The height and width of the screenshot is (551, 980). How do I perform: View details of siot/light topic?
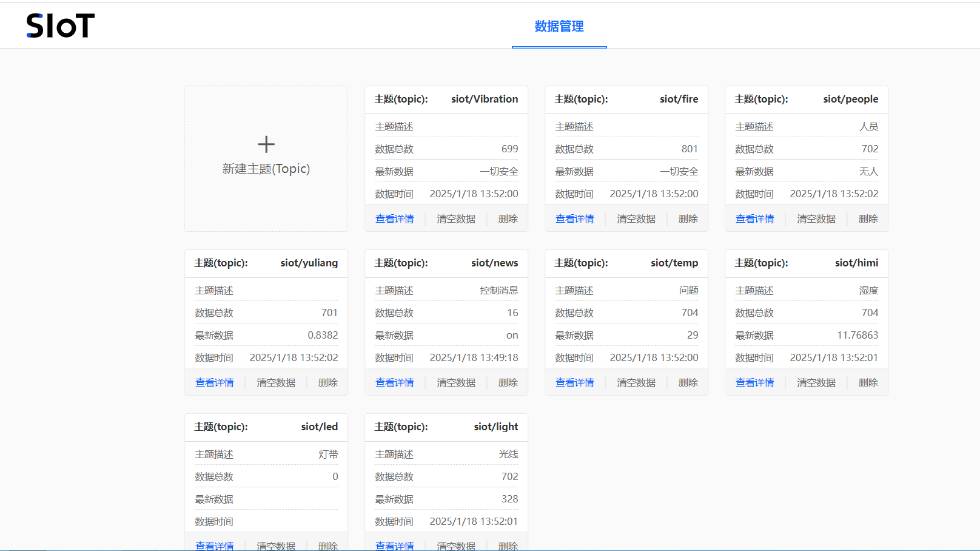coord(395,546)
